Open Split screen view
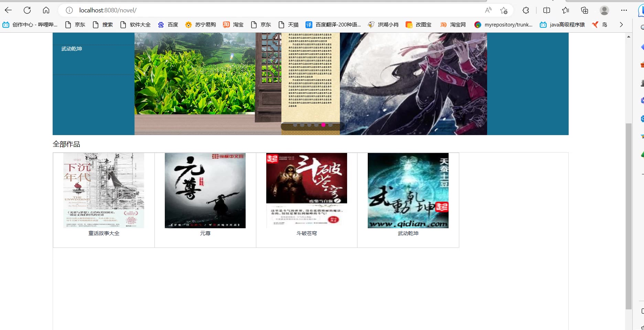The height and width of the screenshot is (330, 644). pyautogui.click(x=547, y=10)
